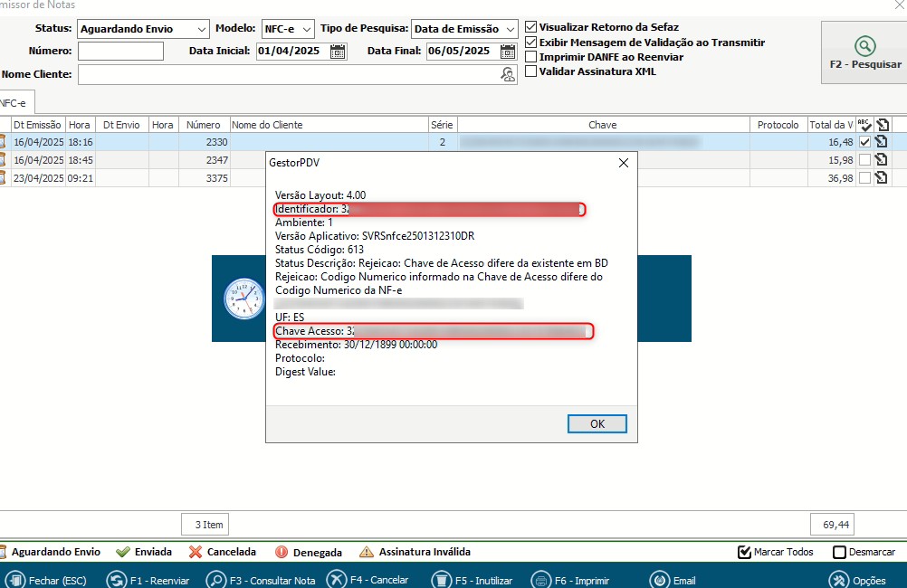The width and height of the screenshot is (907, 588).
Task: Click the Email icon in bottom bar
Action: point(660,580)
